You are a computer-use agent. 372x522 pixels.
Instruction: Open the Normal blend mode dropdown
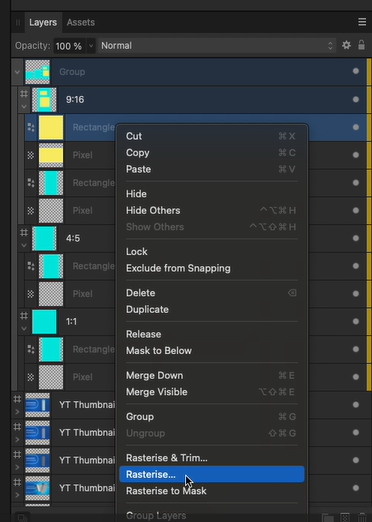[217, 46]
